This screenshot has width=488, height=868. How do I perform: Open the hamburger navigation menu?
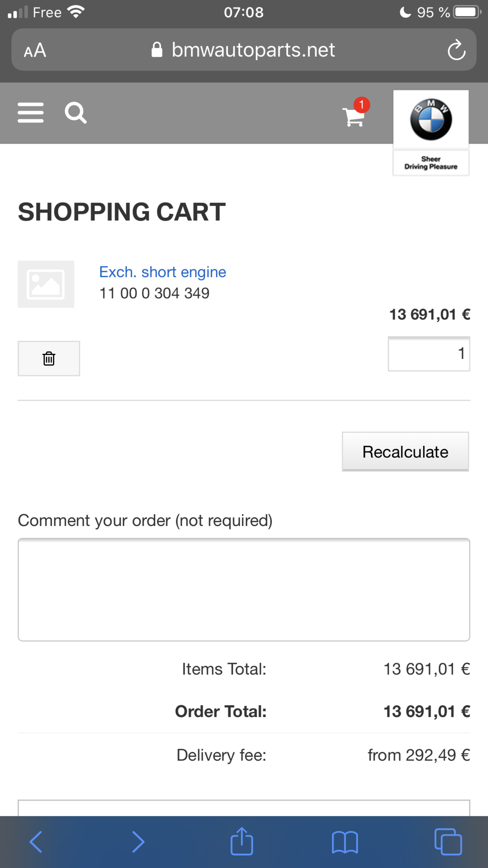pos(30,113)
